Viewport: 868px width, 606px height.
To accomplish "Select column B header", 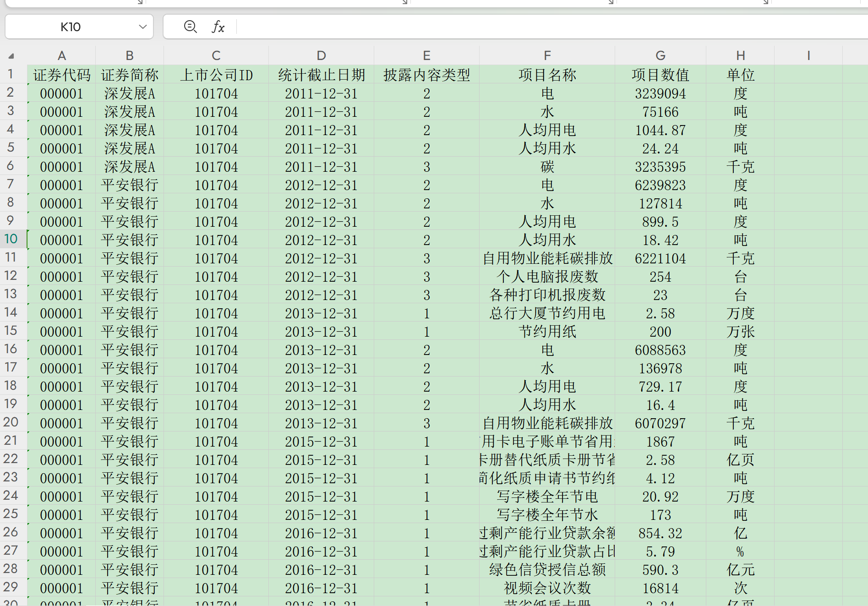I will tap(130, 55).
